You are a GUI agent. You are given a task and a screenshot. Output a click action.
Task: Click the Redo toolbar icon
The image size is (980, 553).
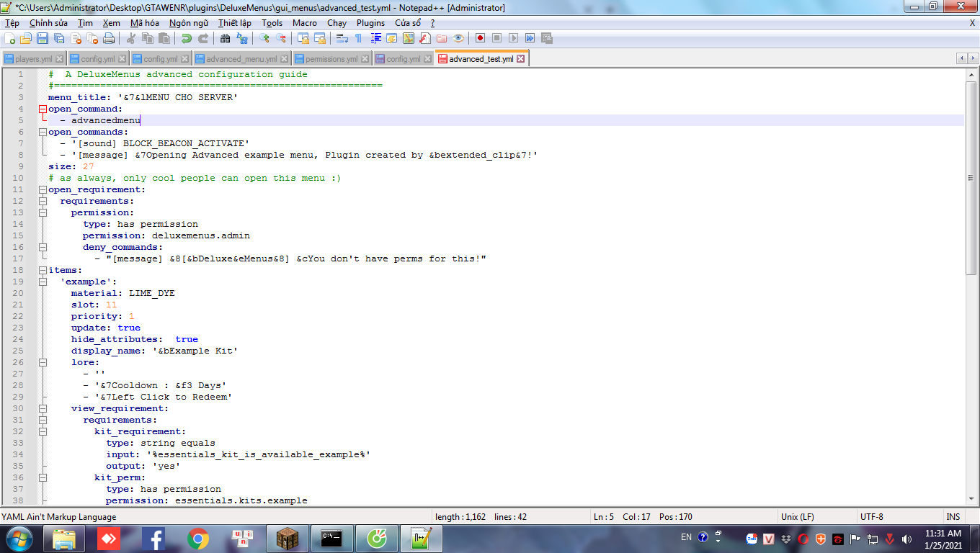(x=203, y=38)
